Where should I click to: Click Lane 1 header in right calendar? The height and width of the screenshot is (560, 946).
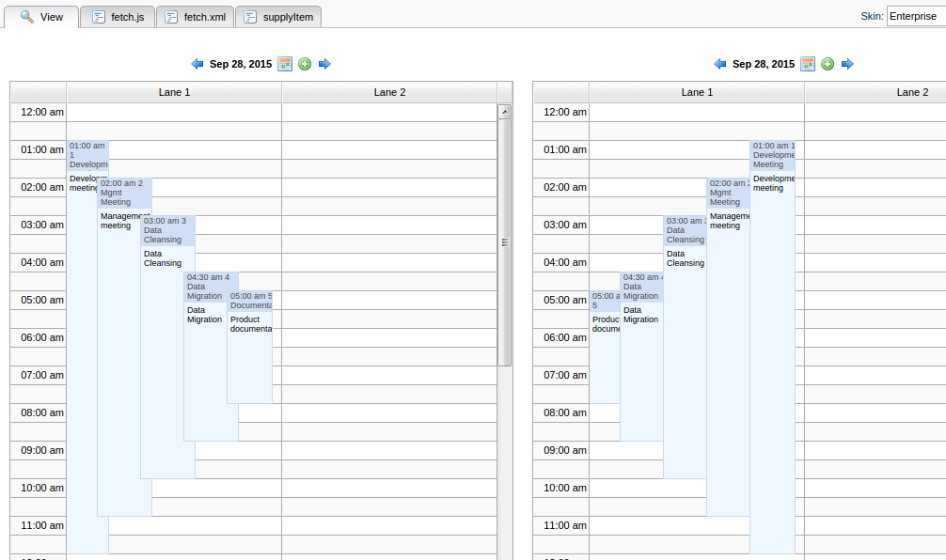pyautogui.click(x=697, y=92)
